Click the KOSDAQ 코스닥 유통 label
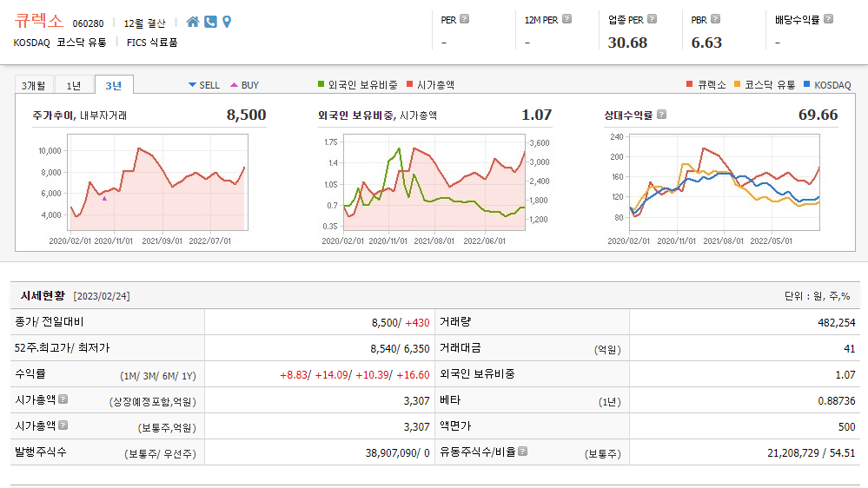The height and width of the screenshot is (488, 868). tap(60, 43)
